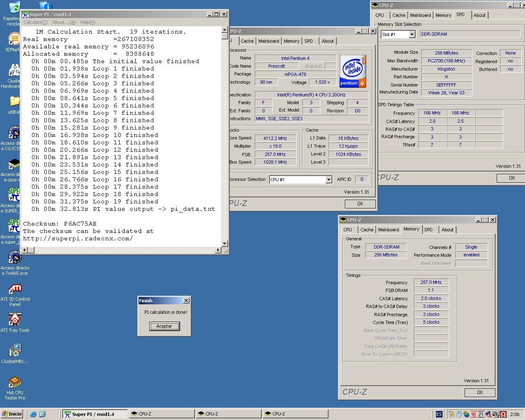Launch Hot CPU Tester Pro desktop icon
The width and height of the screenshot is (525, 420).
pos(15,382)
